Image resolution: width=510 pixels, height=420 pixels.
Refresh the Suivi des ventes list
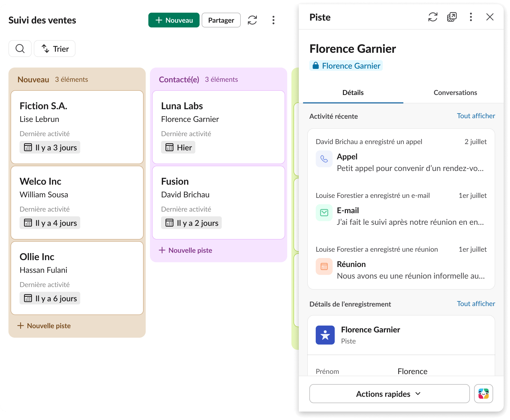point(252,20)
